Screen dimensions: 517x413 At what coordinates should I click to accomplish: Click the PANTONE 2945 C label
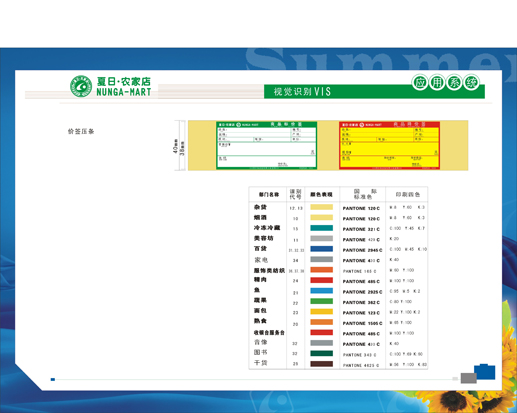click(362, 250)
